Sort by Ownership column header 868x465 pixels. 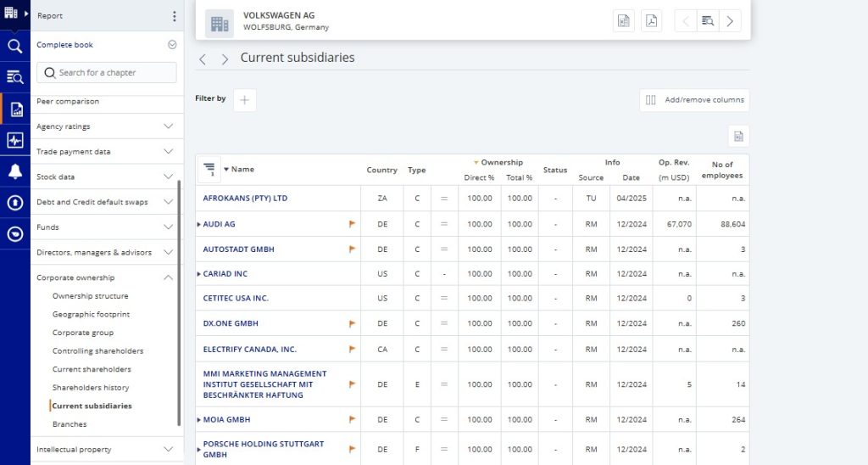[x=498, y=162]
